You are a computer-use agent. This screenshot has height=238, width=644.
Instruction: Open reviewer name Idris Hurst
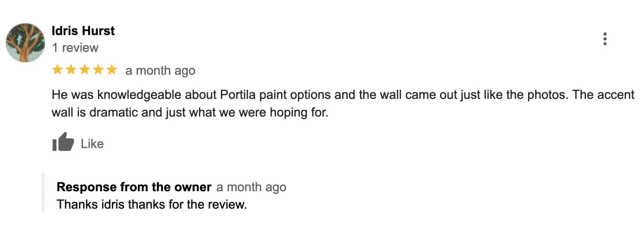[x=83, y=31]
